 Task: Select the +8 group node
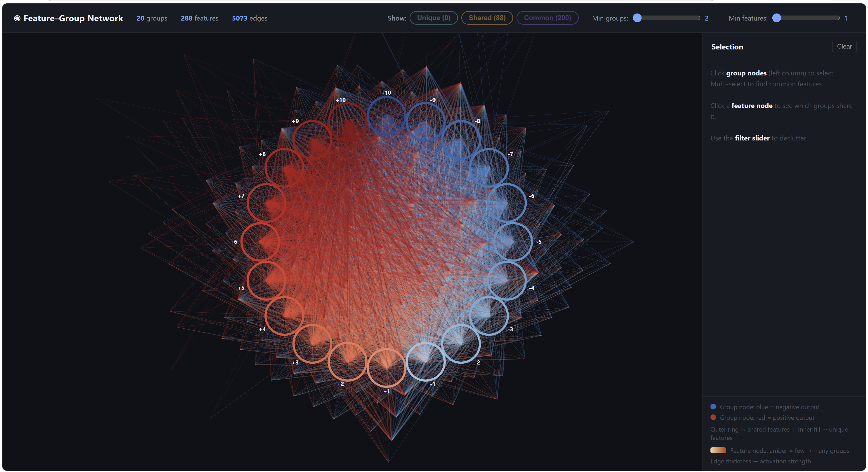pyautogui.click(x=284, y=168)
